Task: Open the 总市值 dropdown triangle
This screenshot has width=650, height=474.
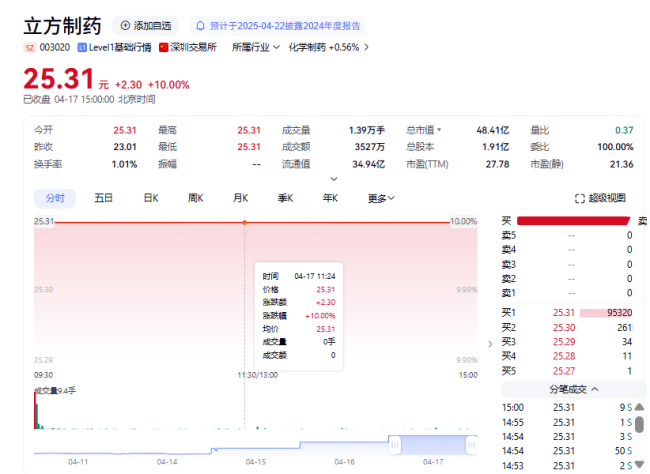Action: pyautogui.click(x=439, y=130)
